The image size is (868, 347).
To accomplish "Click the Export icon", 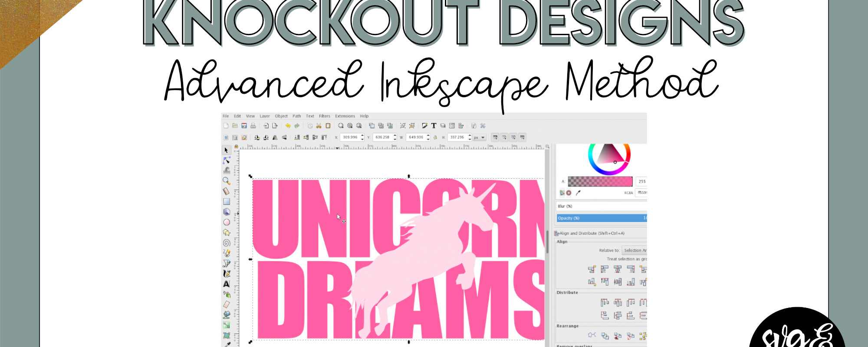I will (x=275, y=126).
